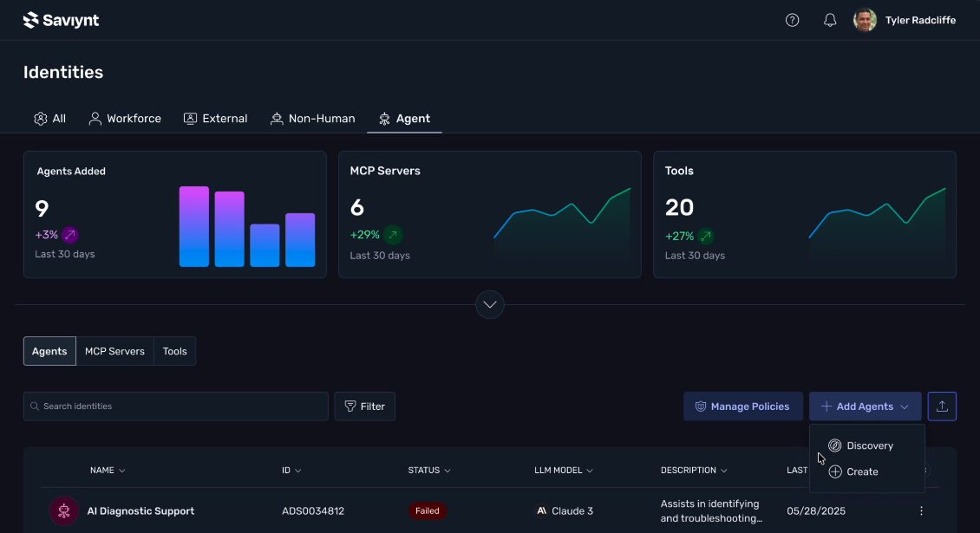Collapse the stats panel with chevron button

point(490,304)
